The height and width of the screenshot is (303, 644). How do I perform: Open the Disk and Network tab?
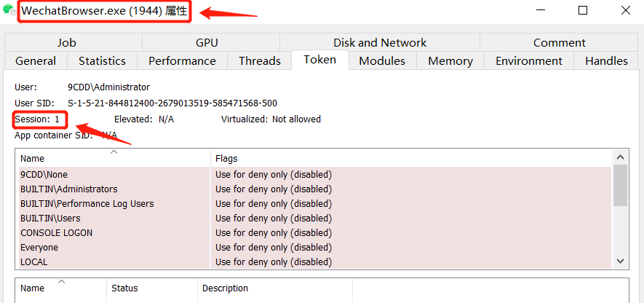[380, 42]
